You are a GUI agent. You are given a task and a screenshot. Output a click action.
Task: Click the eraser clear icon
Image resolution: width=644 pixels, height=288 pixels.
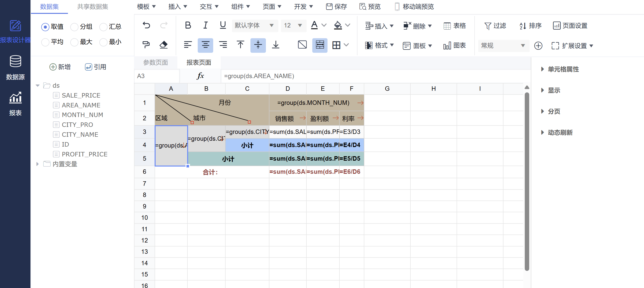(163, 45)
